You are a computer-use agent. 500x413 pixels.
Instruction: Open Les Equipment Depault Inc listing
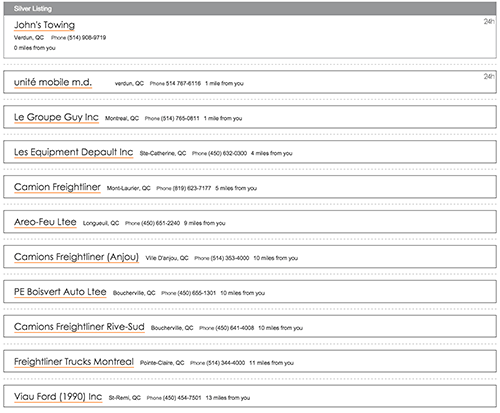pyautogui.click(x=73, y=152)
